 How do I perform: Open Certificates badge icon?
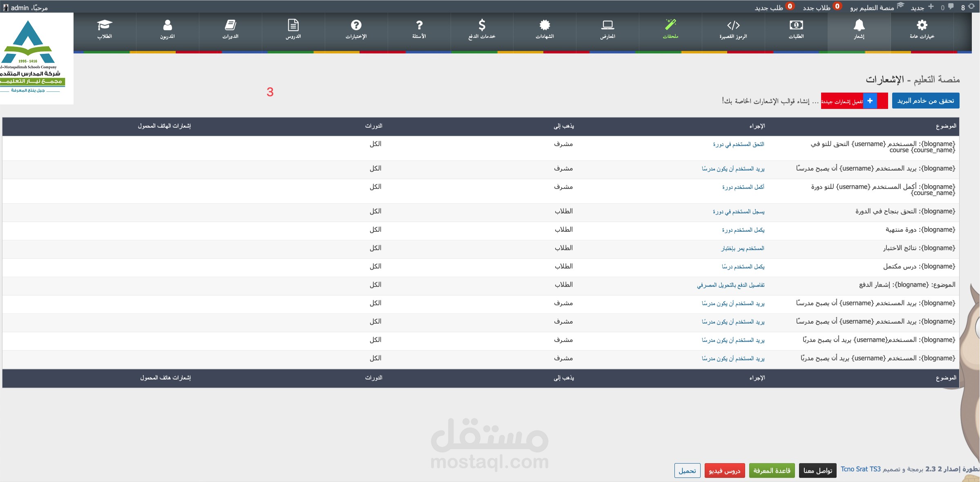point(545,25)
